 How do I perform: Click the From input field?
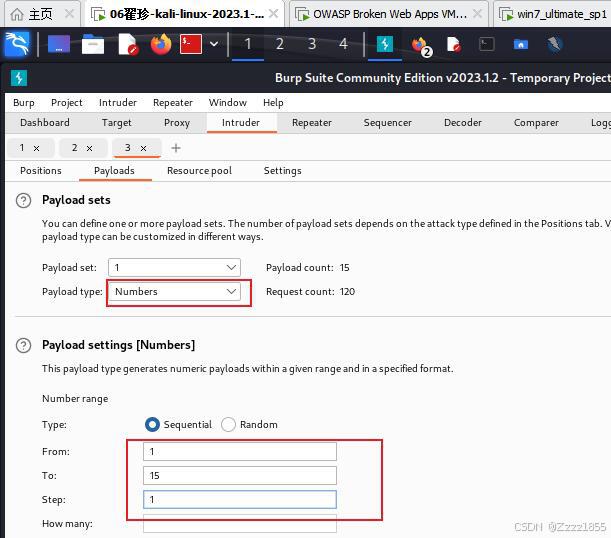pos(240,452)
